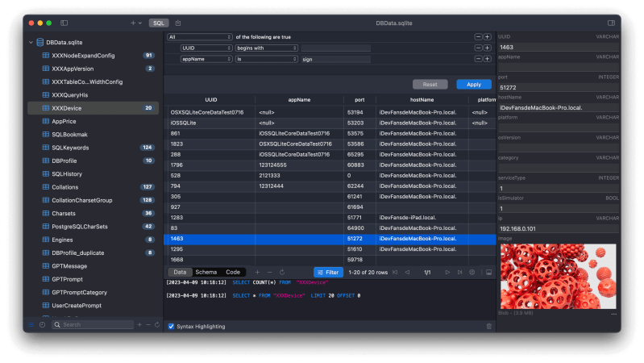Open the All match-condition dropdown

pyautogui.click(x=200, y=37)
